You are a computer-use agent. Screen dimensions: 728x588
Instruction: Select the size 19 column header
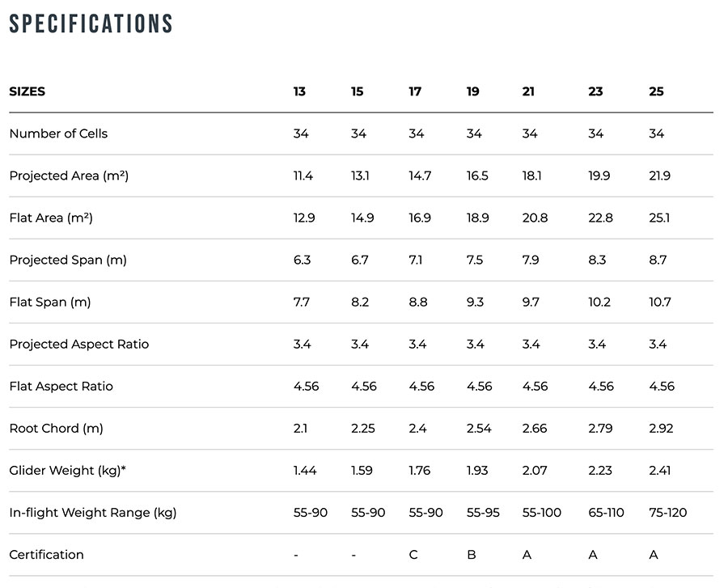click(x=473, y=91)
